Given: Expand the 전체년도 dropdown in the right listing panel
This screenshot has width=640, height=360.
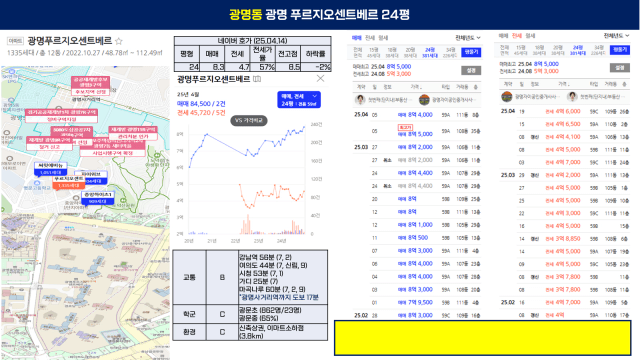Looking at the screenshot, I should click(616, 36).
